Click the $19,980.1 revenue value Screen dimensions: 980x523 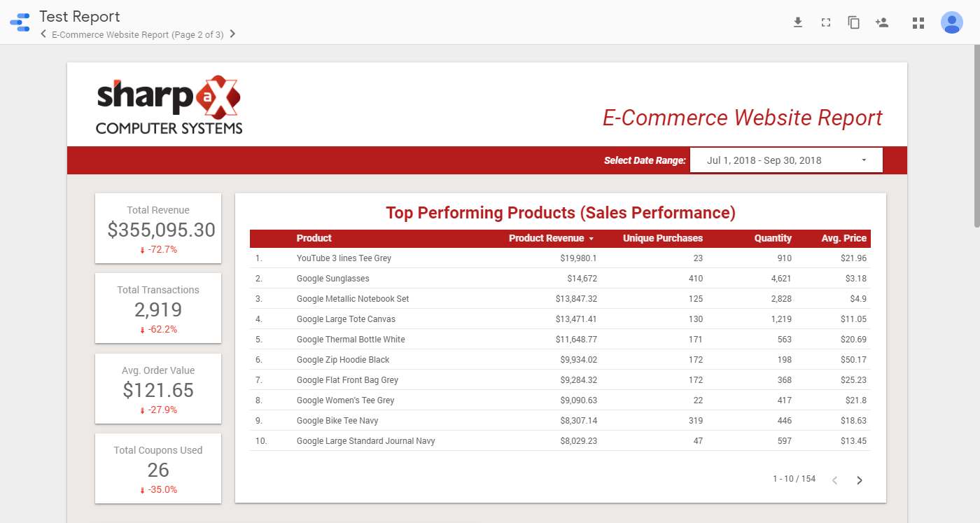(x=579, y=258)
